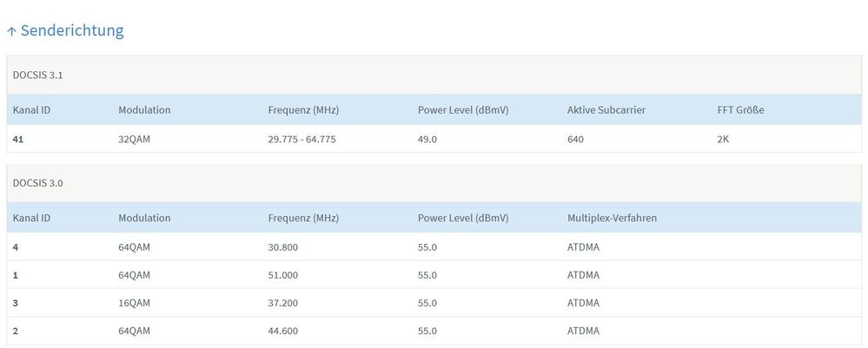Select the 2K FFT size value
This screenshot has width=868, height=348.
723,140
